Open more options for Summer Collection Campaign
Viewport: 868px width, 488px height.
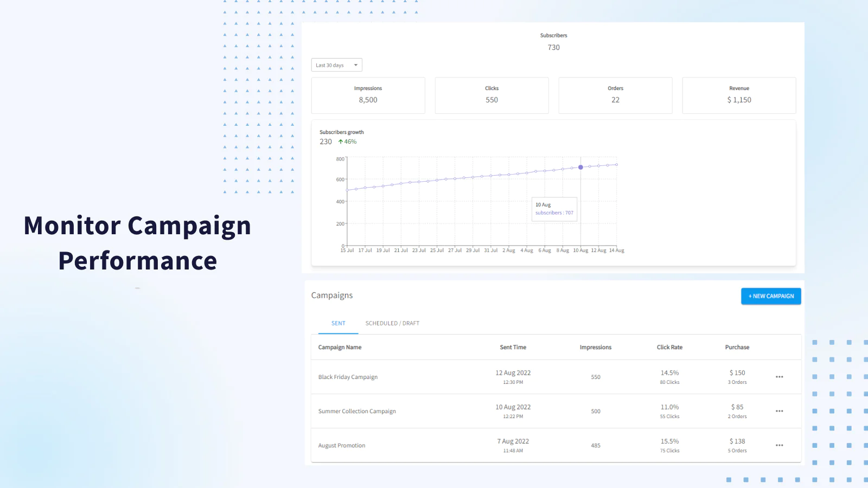point(779,411)
